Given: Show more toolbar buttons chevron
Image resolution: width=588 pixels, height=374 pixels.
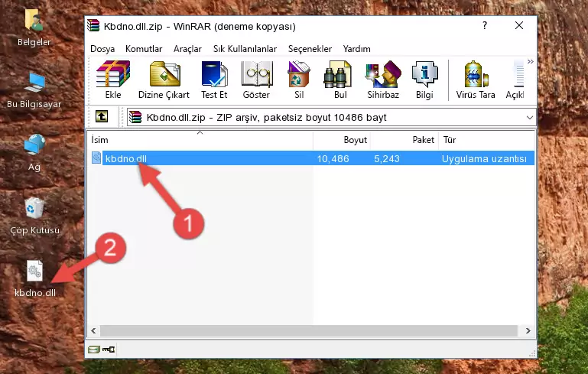Looking at the screenshot, I should click(x=530, y=61).
